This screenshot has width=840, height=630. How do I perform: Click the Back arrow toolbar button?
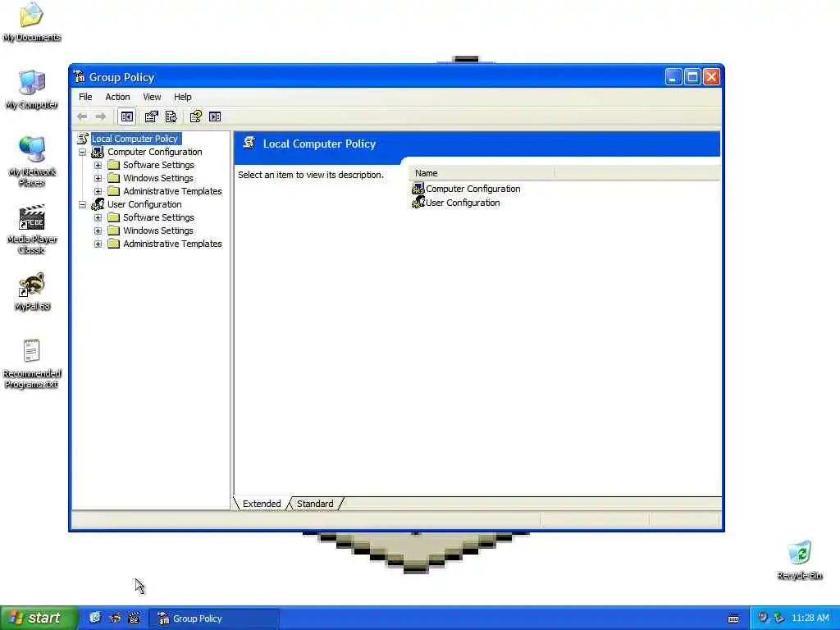82,116
